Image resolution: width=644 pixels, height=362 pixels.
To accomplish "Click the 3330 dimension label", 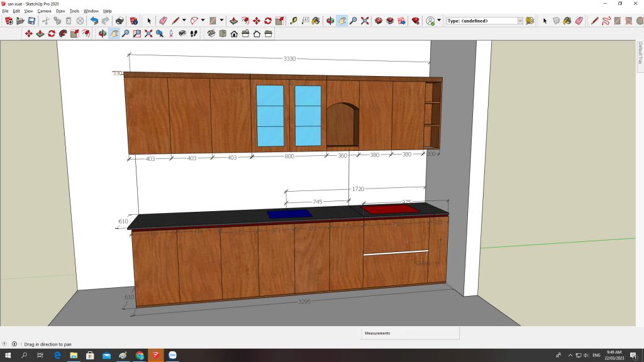I will (289, 58).
